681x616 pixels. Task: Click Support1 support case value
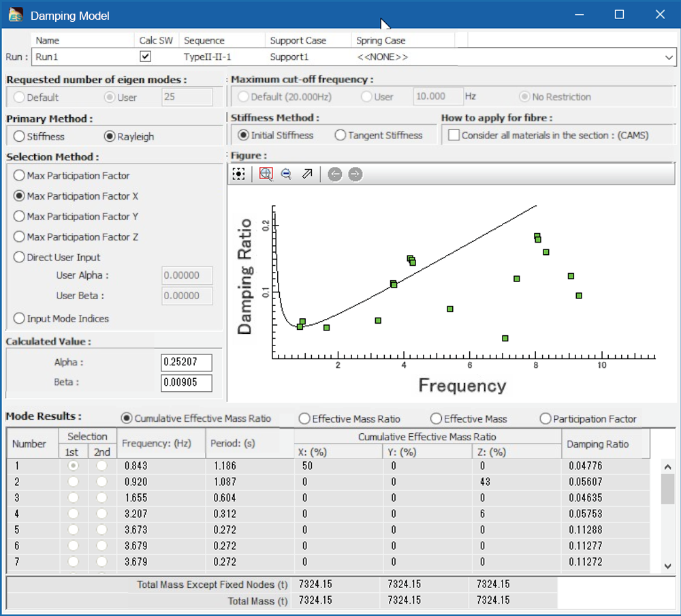coord(289,57)
